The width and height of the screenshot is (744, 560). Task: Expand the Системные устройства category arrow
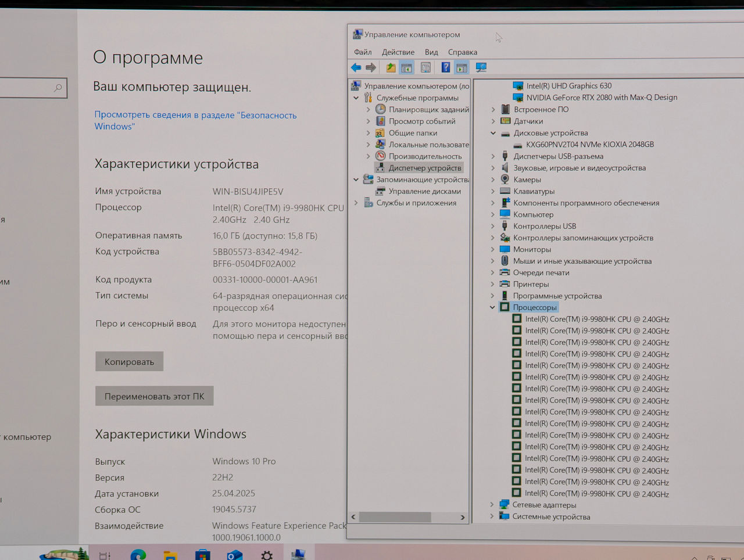point(492,516)
